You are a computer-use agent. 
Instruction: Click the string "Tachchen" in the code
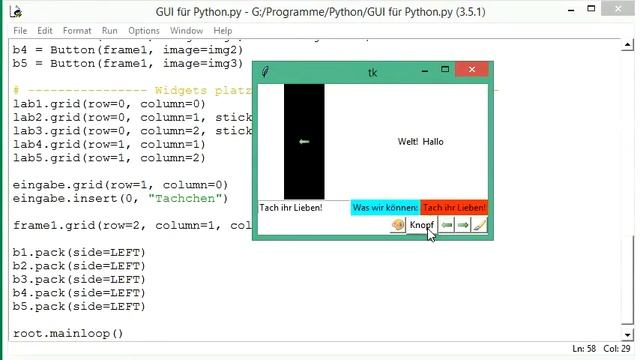point(184,198)
